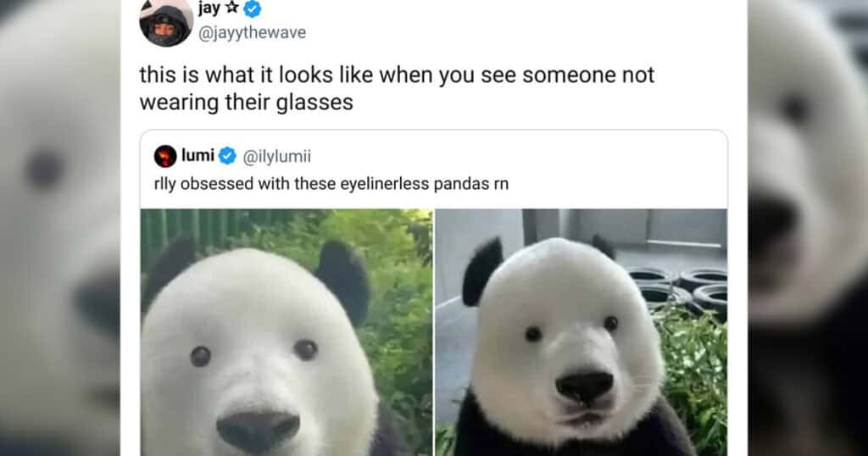Open the @ilylumii handle link
The width and height of the screenshot is (868, 456).
(x=277, y=157)
